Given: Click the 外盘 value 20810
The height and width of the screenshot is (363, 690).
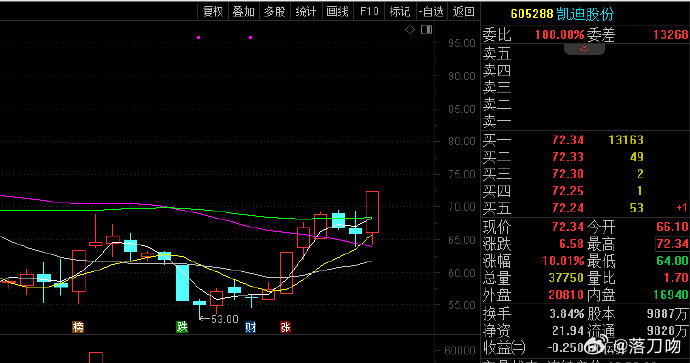Looking at the screenshot, I should click(x=566, y=294).
